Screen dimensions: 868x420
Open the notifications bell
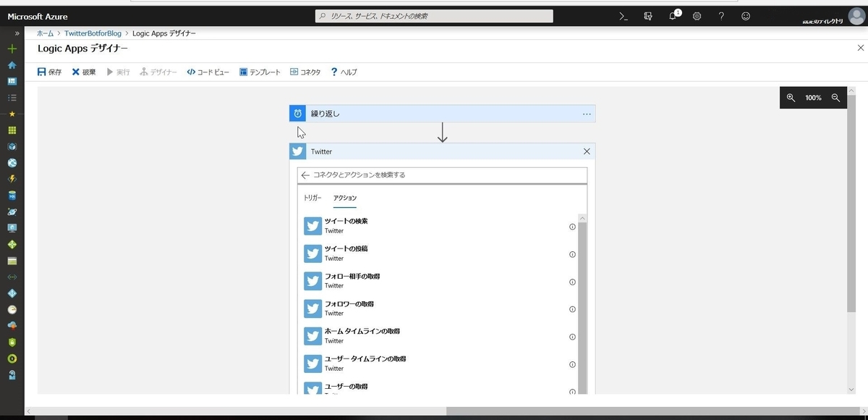click(673, 16)
